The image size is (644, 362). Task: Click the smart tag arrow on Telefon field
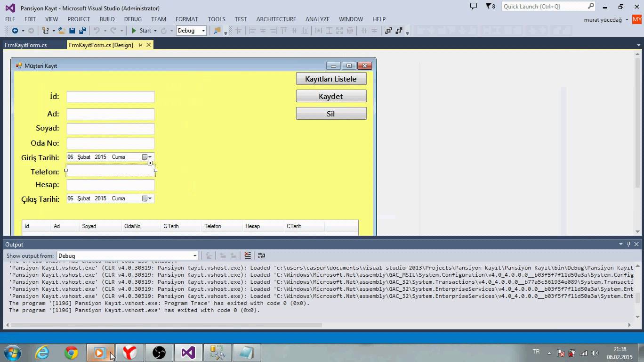[x=150, y=163]
